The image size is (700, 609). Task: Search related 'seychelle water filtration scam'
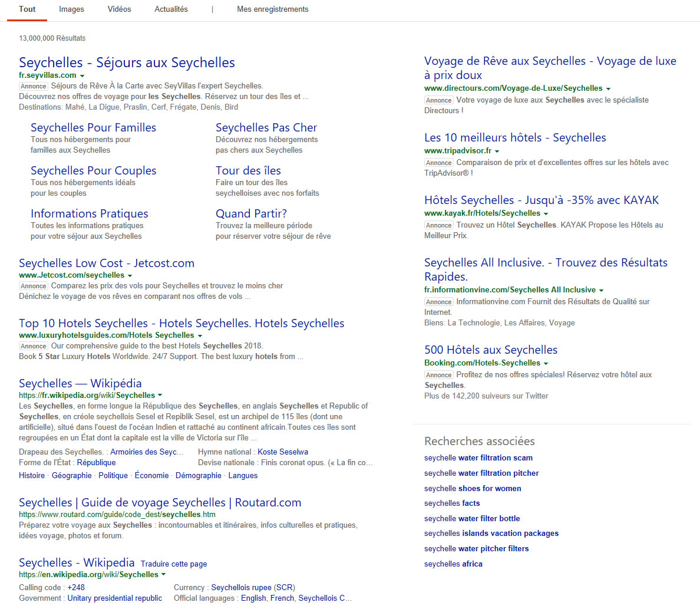point(478,458)
